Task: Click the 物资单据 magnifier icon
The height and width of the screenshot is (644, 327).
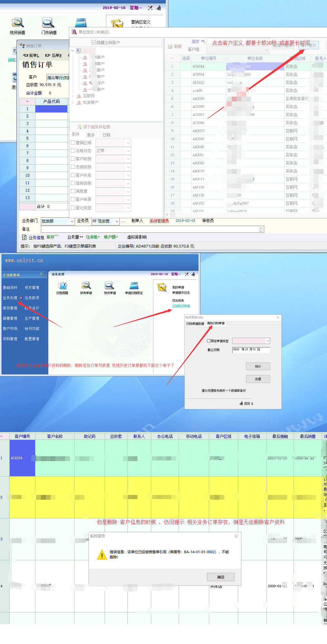Action: (x=109, y=286)
